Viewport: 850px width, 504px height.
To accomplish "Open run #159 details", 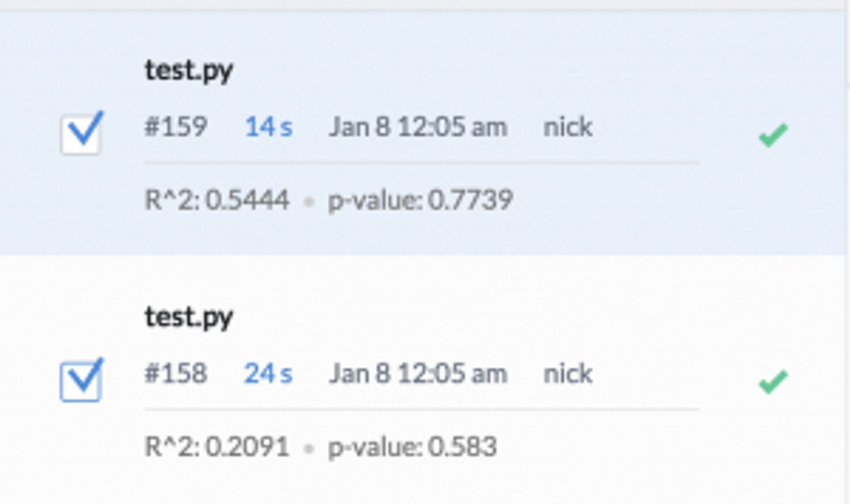I will click(x=176, y=127).
